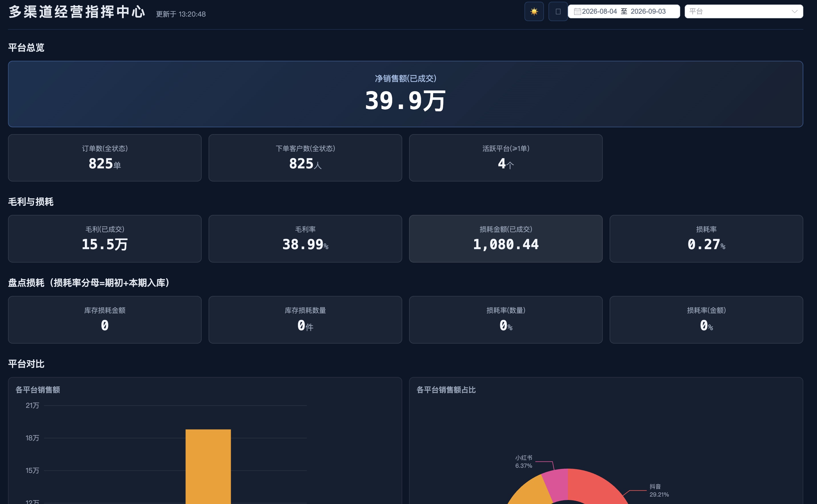Viewport: 817px width, 504px height.
Task: Click the 库存损耗数量 card label
Action: coord(305,310)
